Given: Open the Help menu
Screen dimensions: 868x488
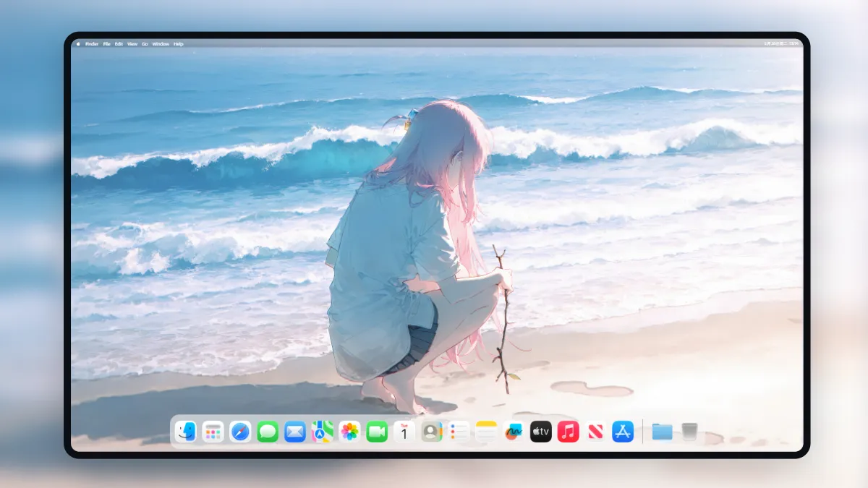Looking at the screenshot, I should pos(179,44).
